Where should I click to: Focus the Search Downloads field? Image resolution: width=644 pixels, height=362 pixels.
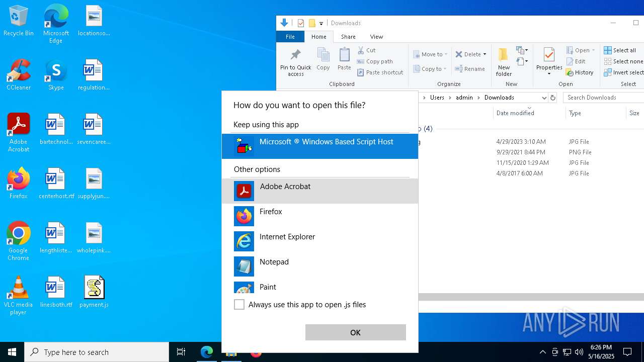(x=604, y=98)
